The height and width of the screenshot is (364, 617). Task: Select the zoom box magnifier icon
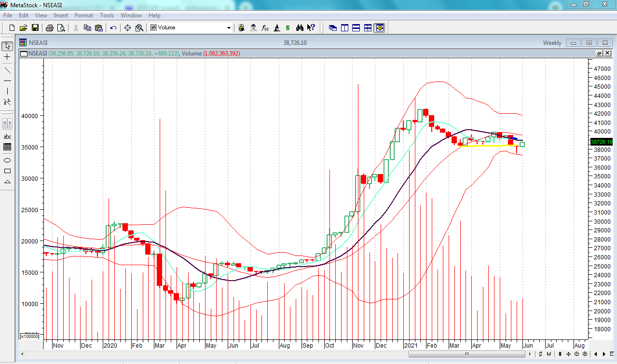(x=139, y=27)
